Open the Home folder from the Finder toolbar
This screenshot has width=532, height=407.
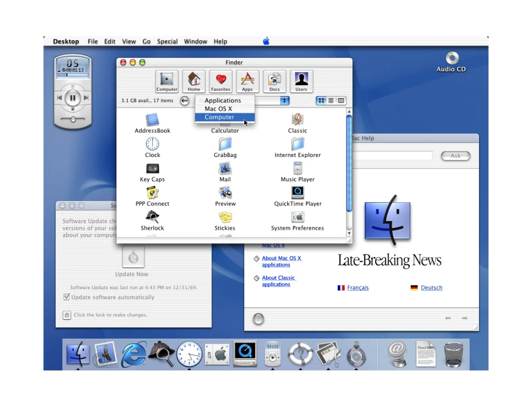(x=193, y=81)
